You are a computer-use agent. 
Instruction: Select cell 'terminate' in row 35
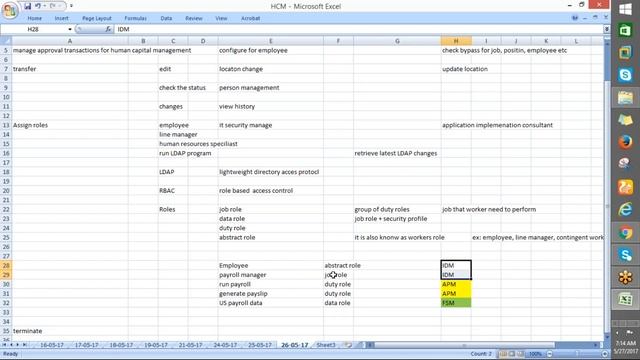coord(70,331)
